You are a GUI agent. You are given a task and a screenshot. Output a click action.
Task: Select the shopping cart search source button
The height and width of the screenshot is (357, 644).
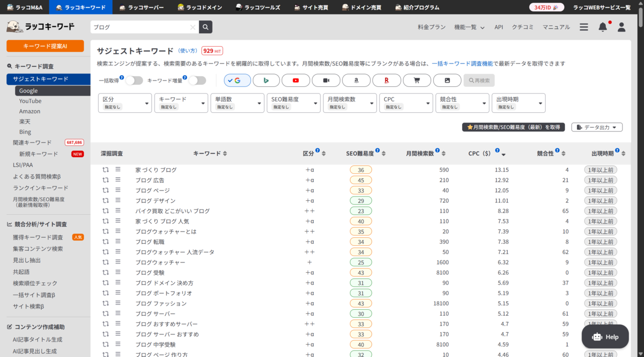(x=417, y=81)
